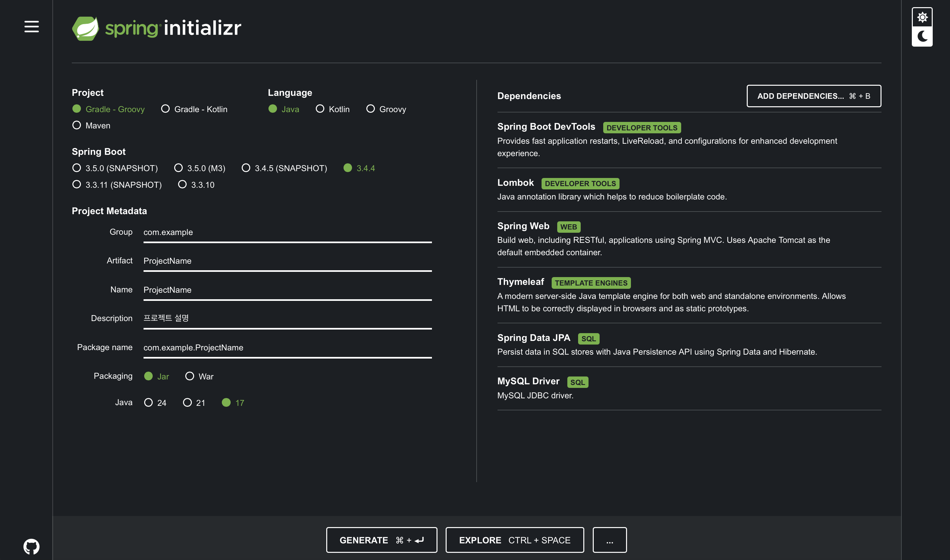This screenshot has height=560, width=950.
Task: Open the hamburger navigation menu
Action: pyautogui.click(x=31, y=27)
